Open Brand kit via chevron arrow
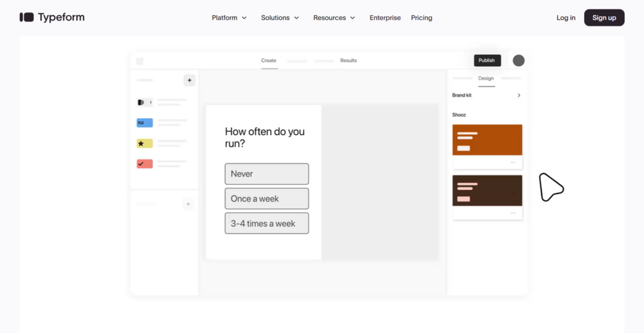Image resolution: width=644 pixels, height=333 pixels. (x=519, y=96)
